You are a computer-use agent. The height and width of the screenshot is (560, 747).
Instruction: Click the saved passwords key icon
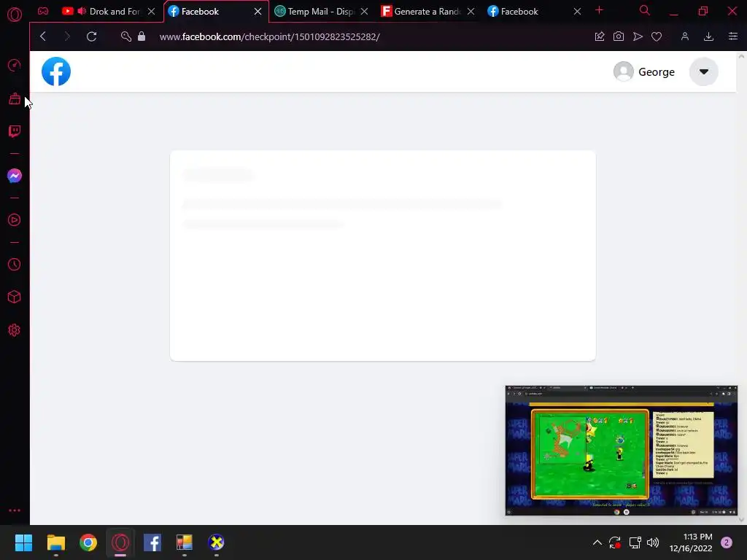pos(125,36)
